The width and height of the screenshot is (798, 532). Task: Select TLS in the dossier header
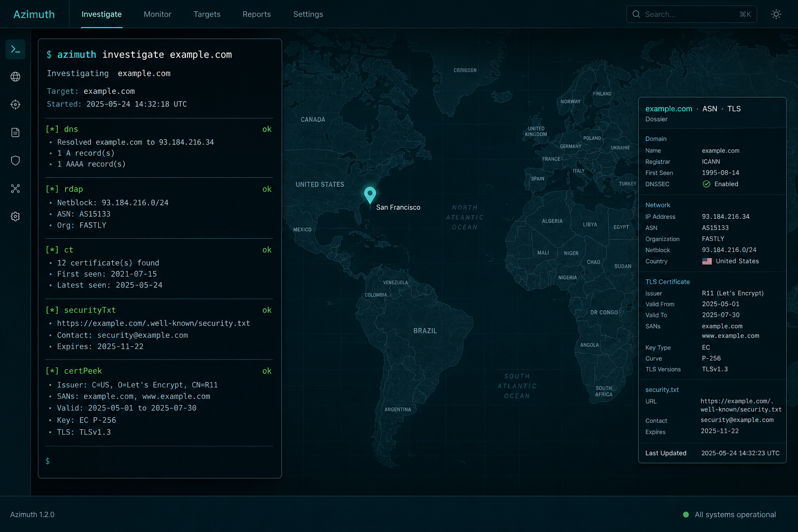coord(734,109)
